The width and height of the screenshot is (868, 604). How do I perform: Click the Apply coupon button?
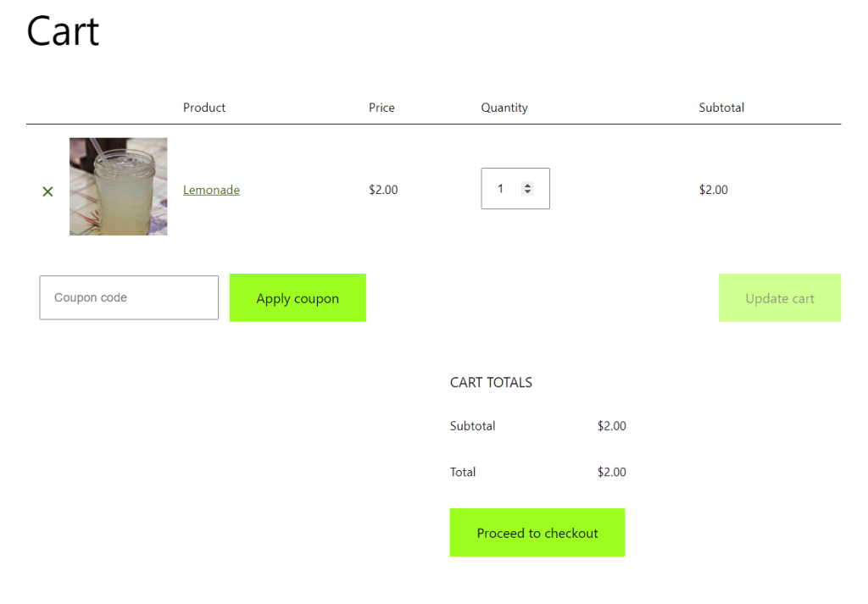click(298, 297)
